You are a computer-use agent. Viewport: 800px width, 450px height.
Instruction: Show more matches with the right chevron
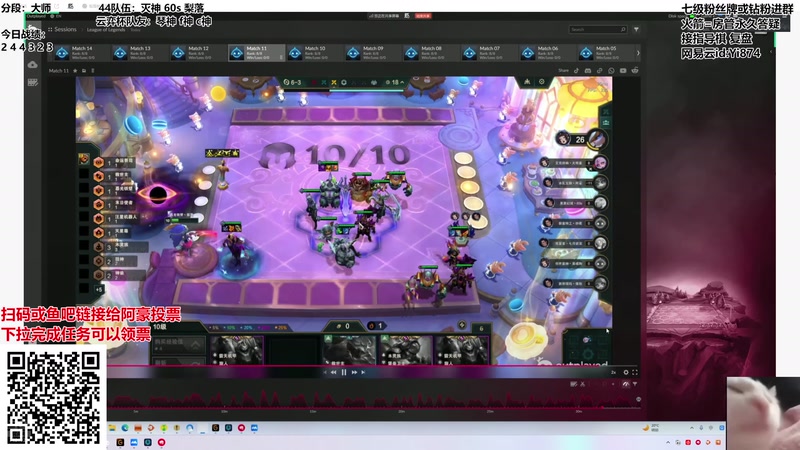click(x=638, y=53)
